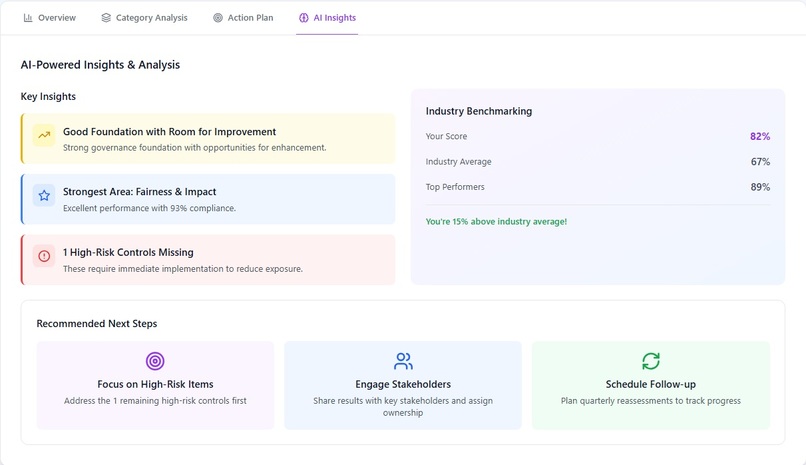This screenshot has width=806, height=465.
Task: Switch to the Overview tab
Action: pyautogui.click(x=49, y=17)
